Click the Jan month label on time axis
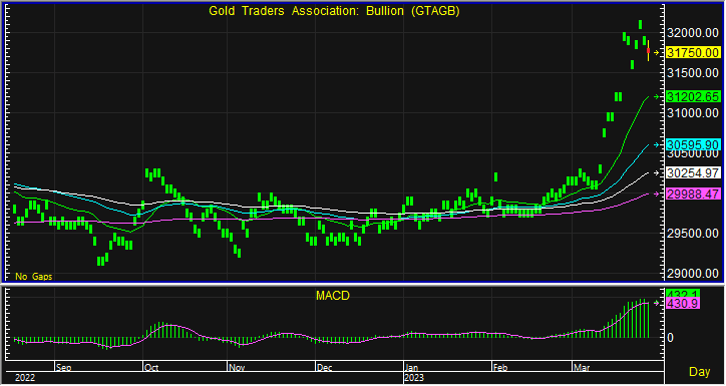The width and height of the screenshot is (726, 386). pyautogui.click(x=413, y=368)
